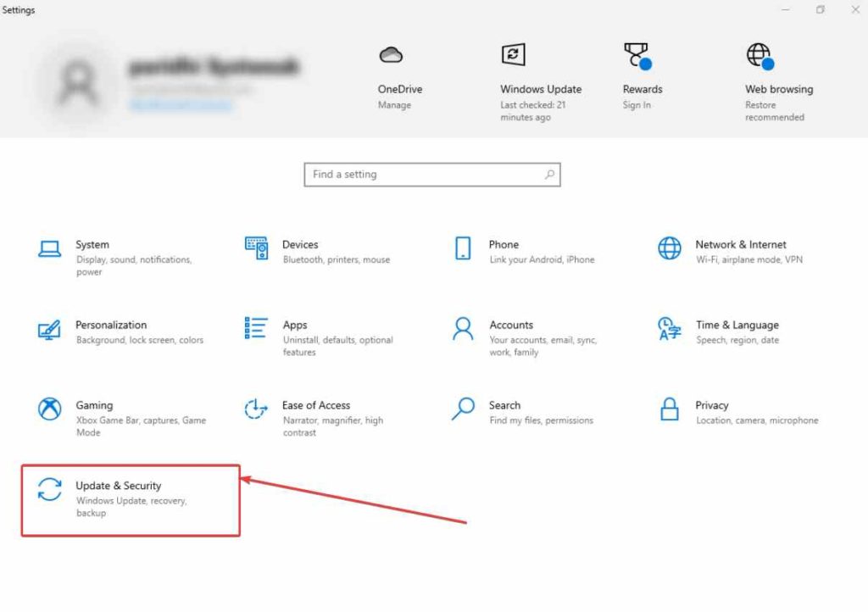Open the OneDrive cloud icon
This screenshot has height=612, width=868.
392,54
